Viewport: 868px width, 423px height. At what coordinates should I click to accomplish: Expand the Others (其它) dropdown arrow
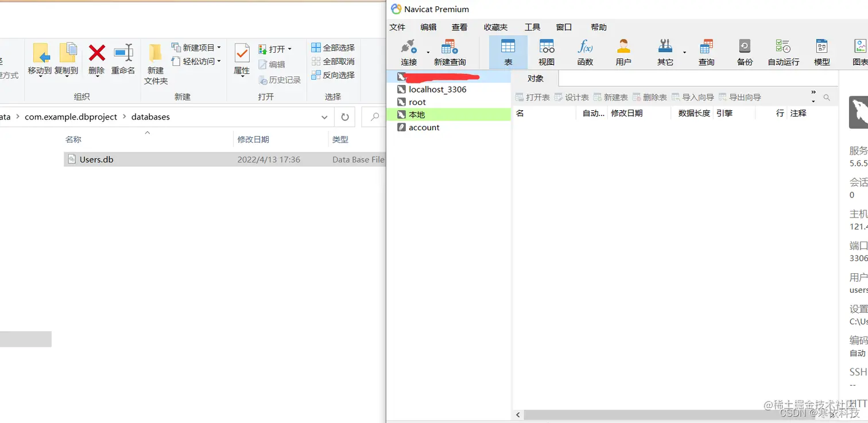click(x=684, y=52)
